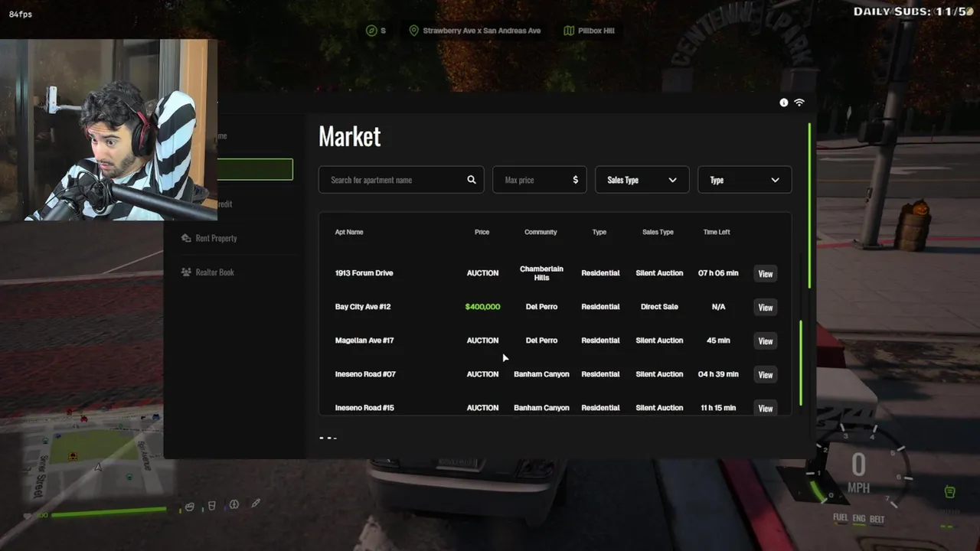980x551 pixels.
Task: Open the Type filter dropdown
Action: point(744,180)
